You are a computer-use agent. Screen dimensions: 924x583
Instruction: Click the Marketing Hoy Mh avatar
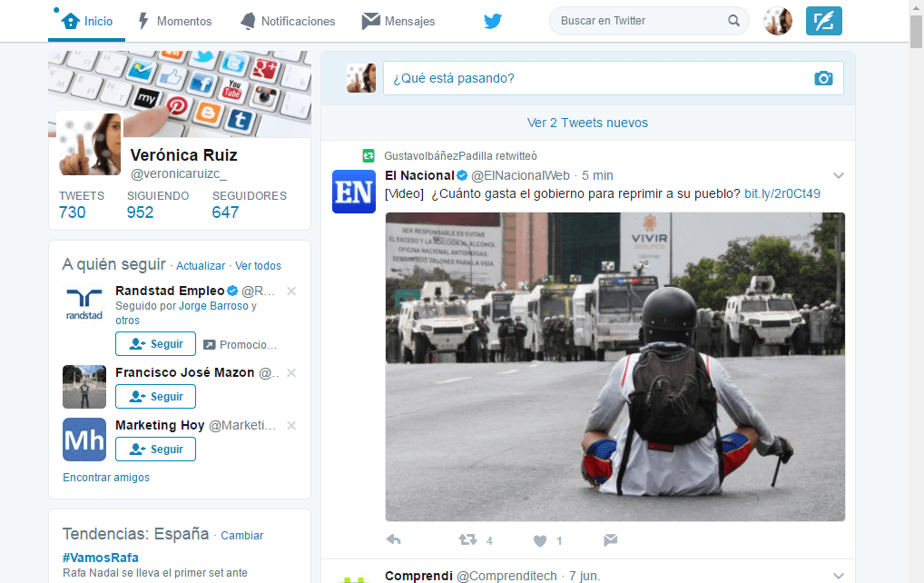84,440
